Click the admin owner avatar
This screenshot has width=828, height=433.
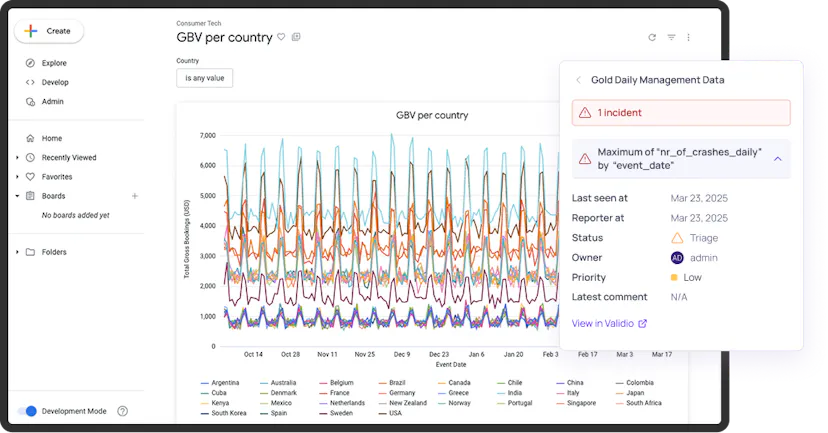tap(677, 258)
